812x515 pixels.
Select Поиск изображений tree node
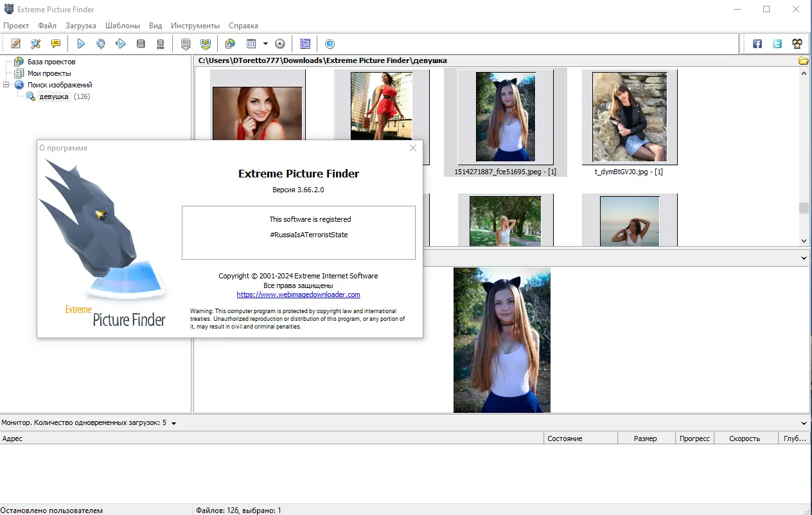click(60, 85)
